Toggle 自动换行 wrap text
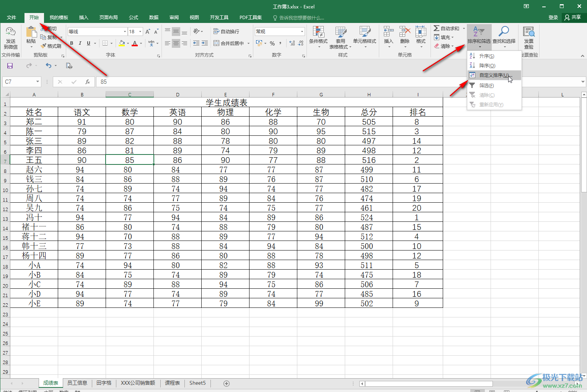Viewport: 587px width, 392px height. pos(226,31)
